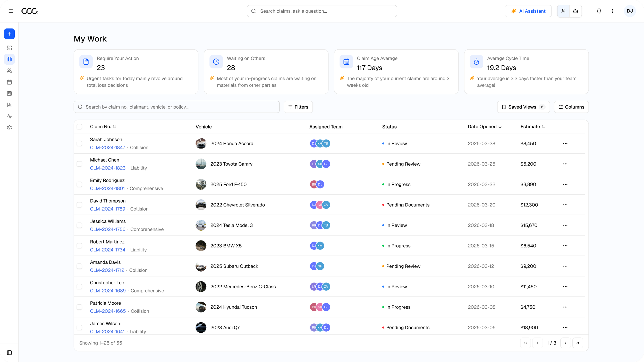644x362 pixels.
Task: Focus the global search claims field
Action: (x=322, y=11)
